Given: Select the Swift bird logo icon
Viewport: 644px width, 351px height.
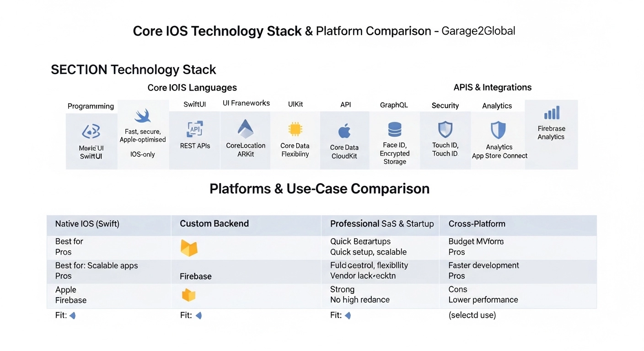Looking at the screenshot, I should pyautogui.click(x=143, y=115).
